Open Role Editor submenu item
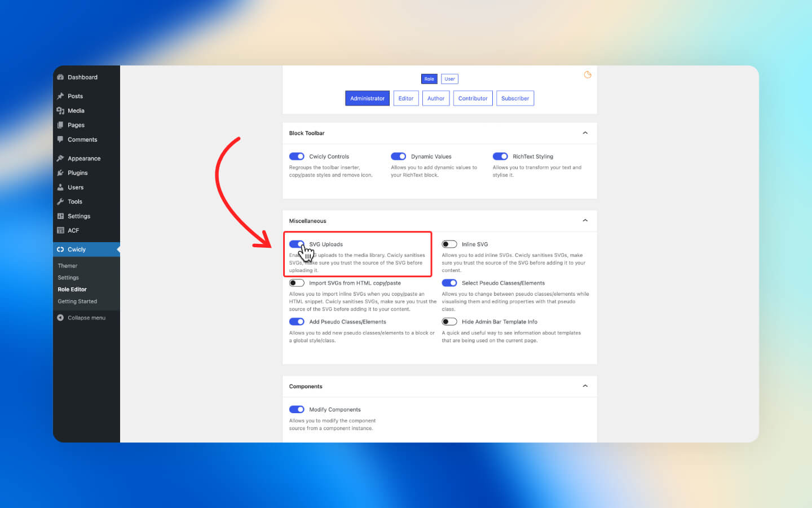This screenshot has width=812, height=508. 72,290
